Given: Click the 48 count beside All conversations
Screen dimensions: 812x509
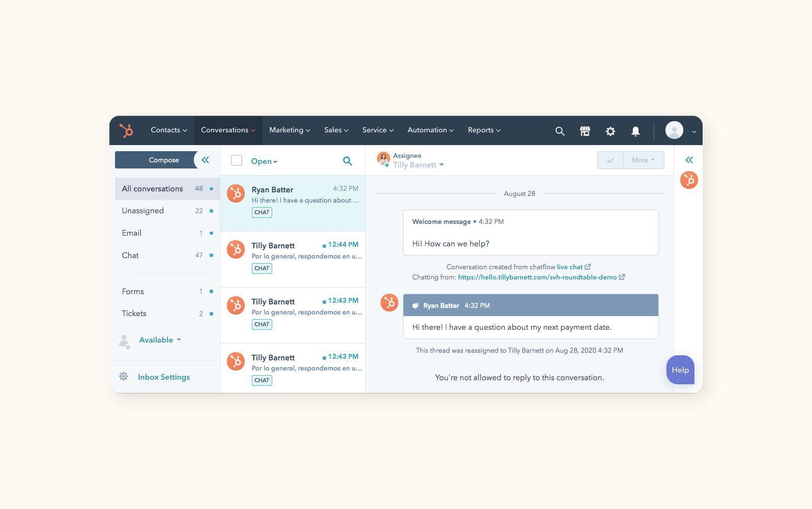Looking at the screenshot, I should 199,188.
